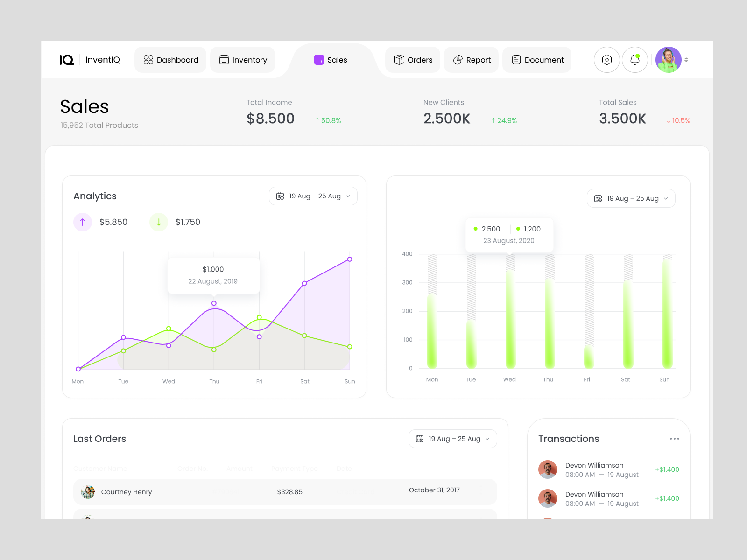Click the $8.500 Total Income value

[271, 119]
